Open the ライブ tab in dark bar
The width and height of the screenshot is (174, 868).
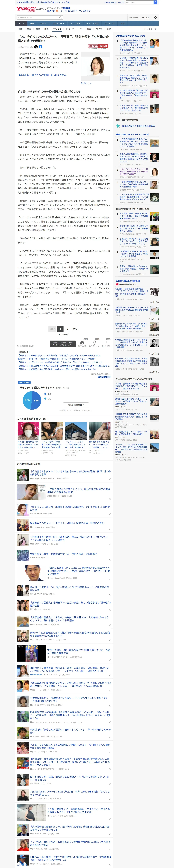[x=43, y=24]
